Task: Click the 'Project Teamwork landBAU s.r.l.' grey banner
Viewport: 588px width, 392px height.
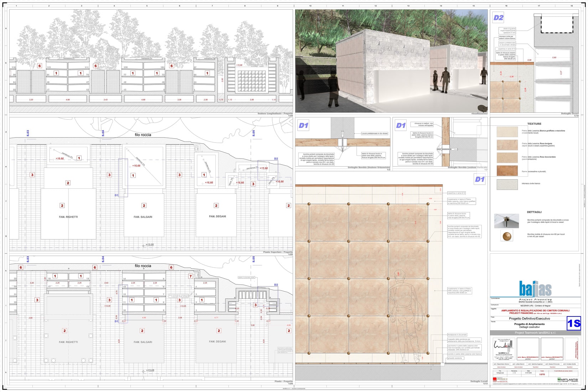Action: click(x=535, y=332)
